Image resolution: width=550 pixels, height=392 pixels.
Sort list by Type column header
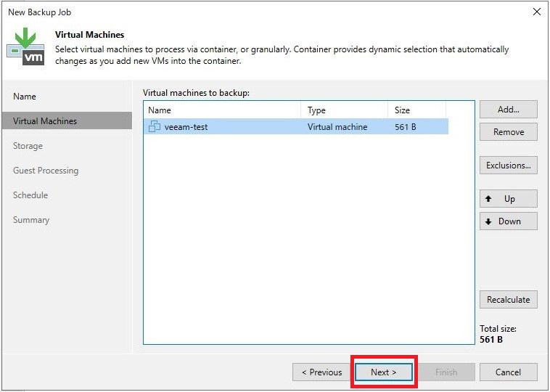click(345, 110)
